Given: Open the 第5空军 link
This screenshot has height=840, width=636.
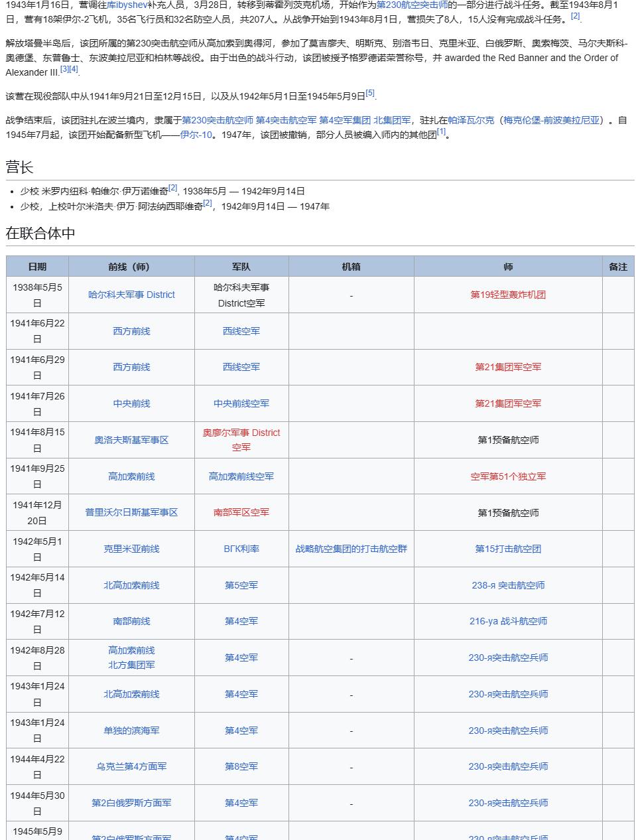Looking at the screenshot, I should pos(241,585).
